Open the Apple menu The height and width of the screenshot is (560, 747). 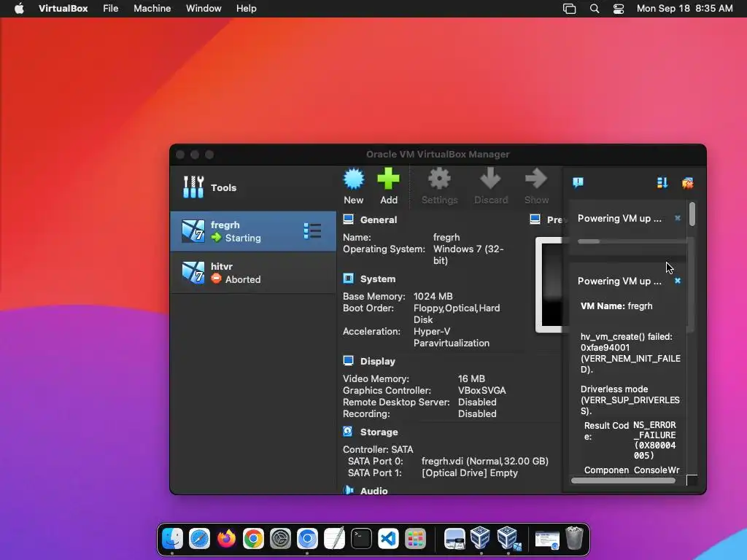[19, 9]
